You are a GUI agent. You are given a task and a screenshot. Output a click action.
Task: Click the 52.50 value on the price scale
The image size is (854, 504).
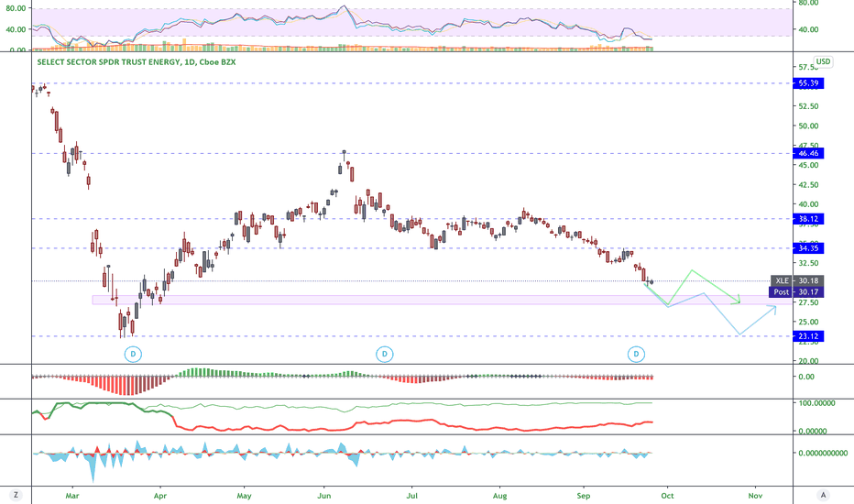tap(808, 106)
